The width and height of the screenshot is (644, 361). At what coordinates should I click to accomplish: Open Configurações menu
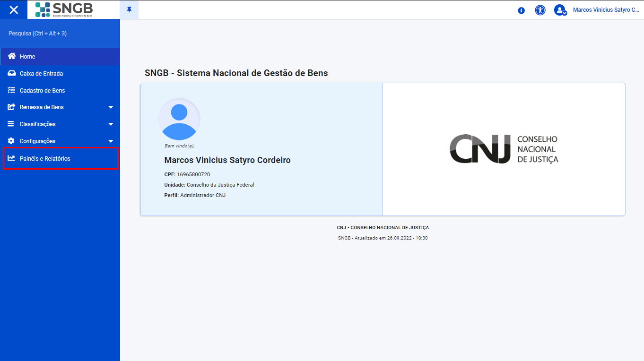pyautogui.click(x=60, y=141)
